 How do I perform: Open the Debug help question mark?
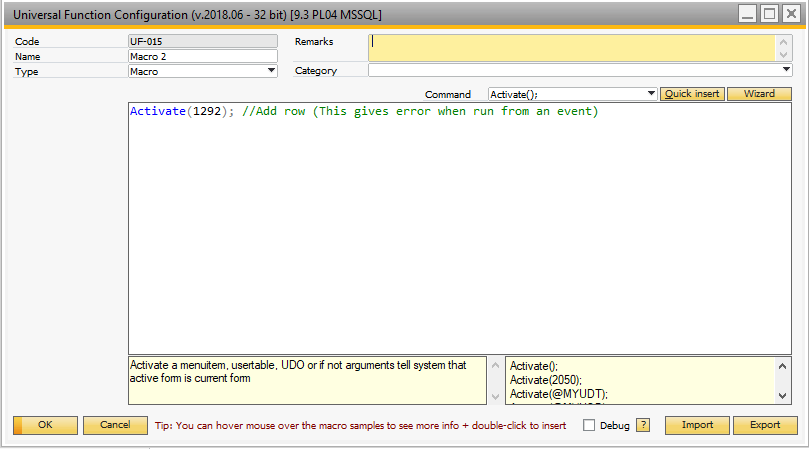643,425
